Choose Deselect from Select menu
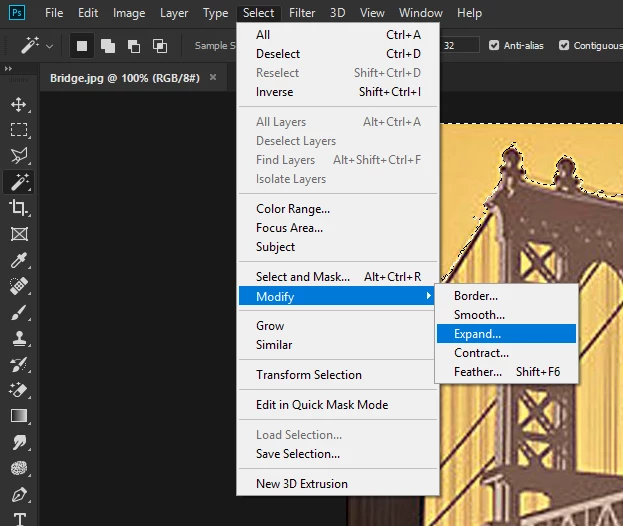623x526 pixels. (339, 54)
